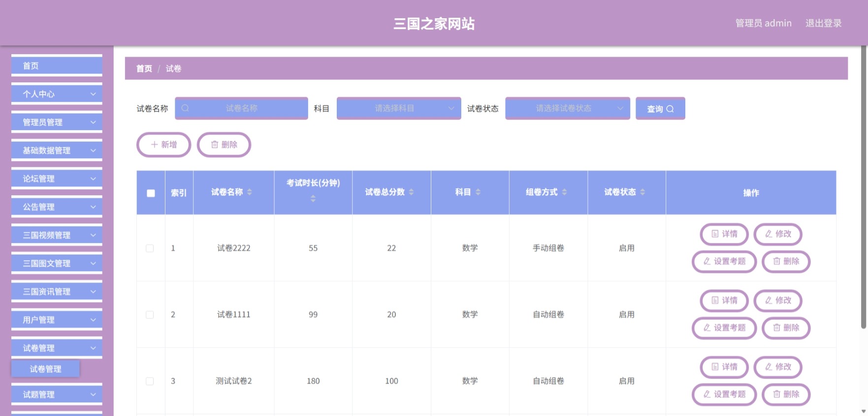
Task: Go to 首页 in the sidebar
Action: tap(57, 66)
